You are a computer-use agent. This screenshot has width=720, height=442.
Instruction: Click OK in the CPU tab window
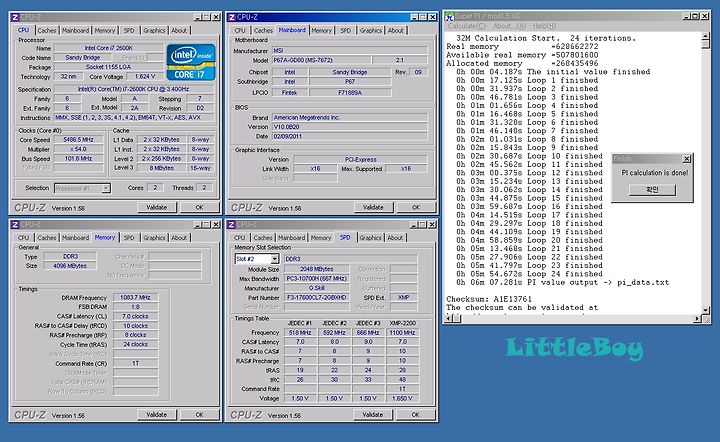click(199, 207)
